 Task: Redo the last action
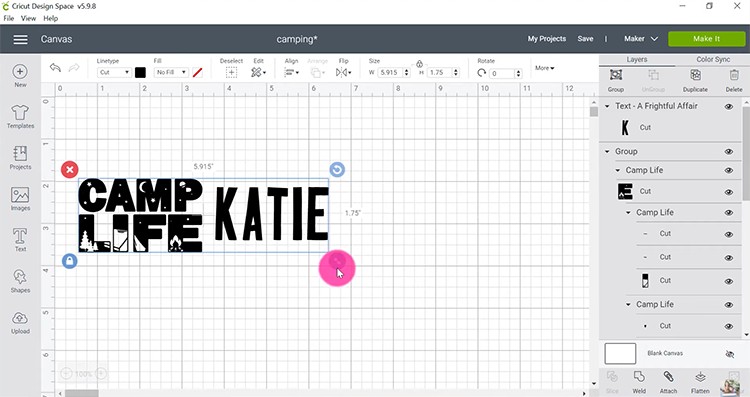[x=74, y=68]
